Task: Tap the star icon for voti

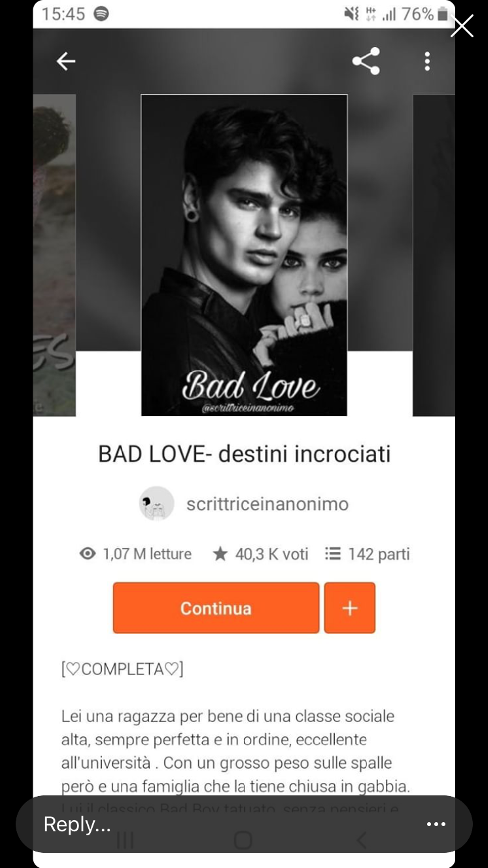Action: click(x=220, y=553)
